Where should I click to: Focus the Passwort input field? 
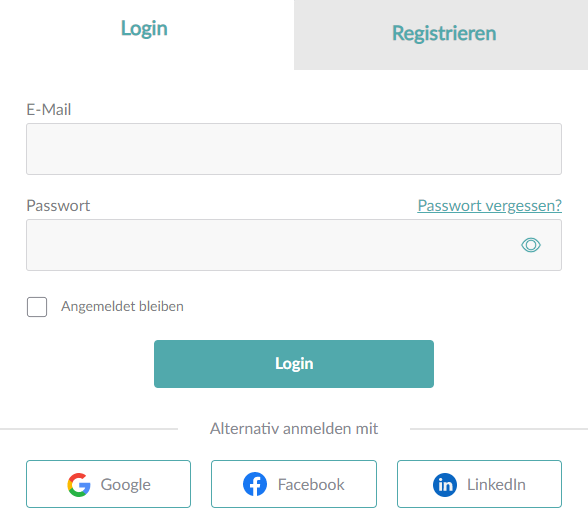(x=294, y=245)
